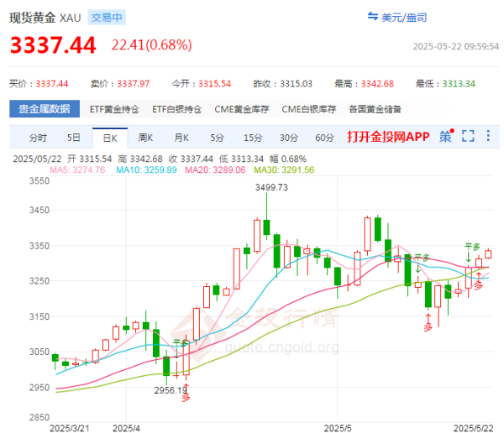Select the 日K chart tab
The image size is (504, 433).
point(110,138)
